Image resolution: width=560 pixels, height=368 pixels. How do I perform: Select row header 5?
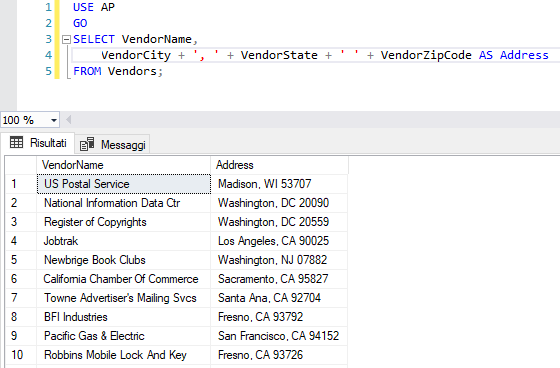pos(21,260)
